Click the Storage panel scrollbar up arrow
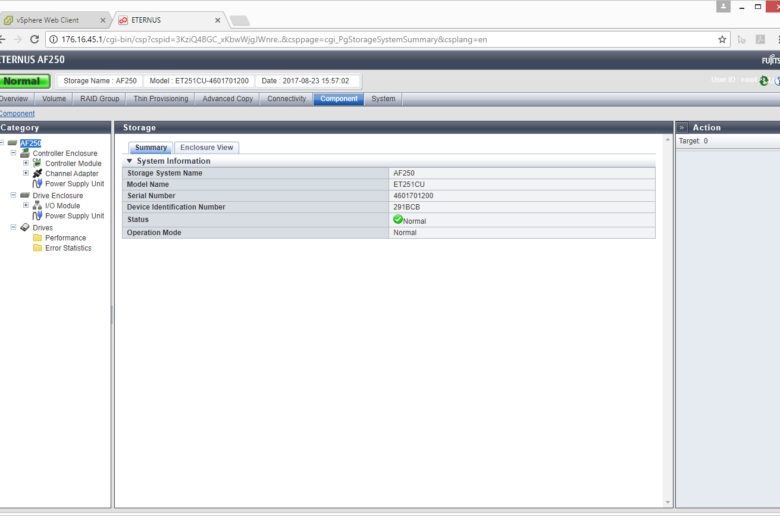This screenshot has height=516, width=780. [668, 140]
